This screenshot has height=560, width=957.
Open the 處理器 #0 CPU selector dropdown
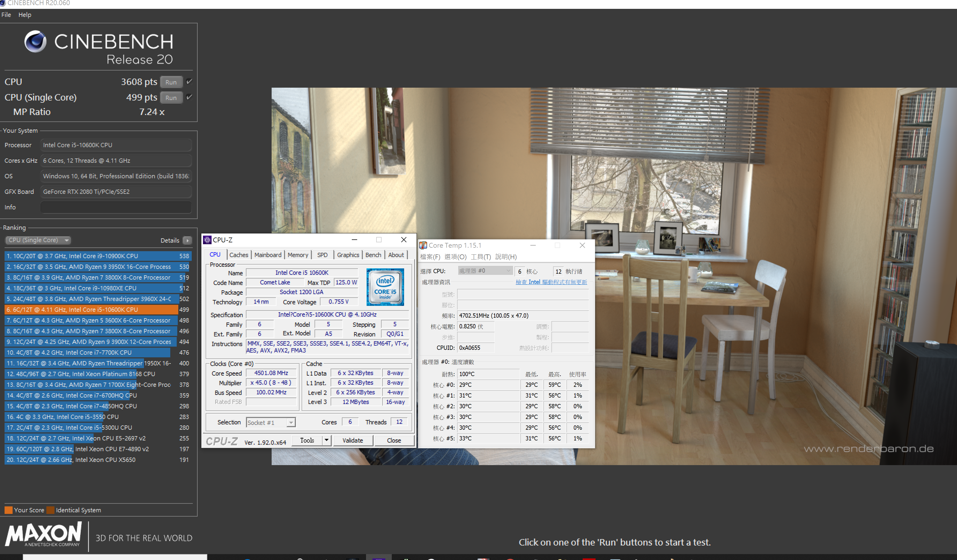click(x=485, y=271)
